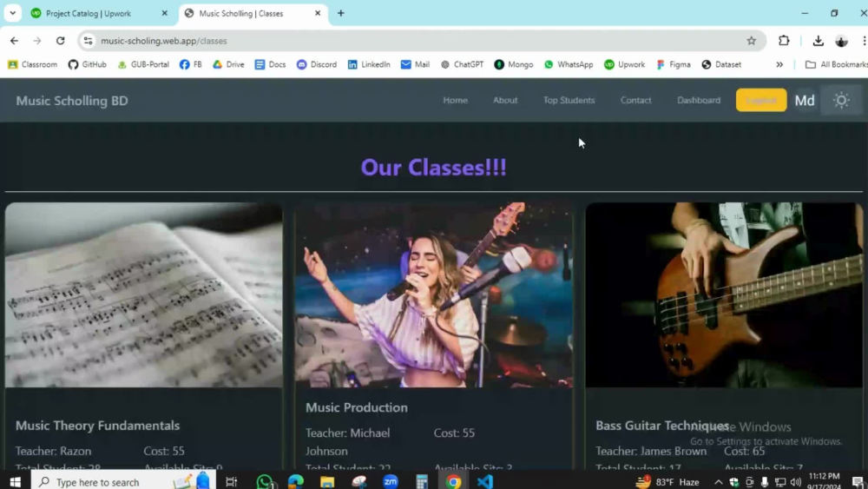Click Music Theory Fundamentals title
This screenshot has height=489, width=868.
coord(97,426)
